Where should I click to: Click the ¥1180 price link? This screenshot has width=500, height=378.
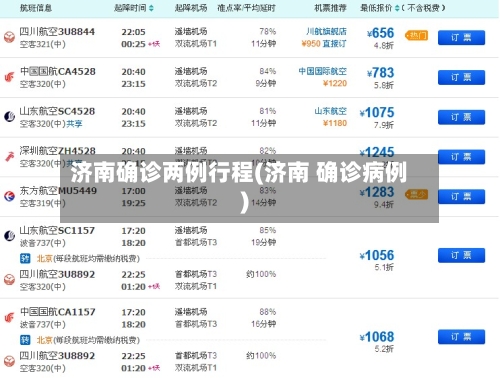(x=335, y=123)
